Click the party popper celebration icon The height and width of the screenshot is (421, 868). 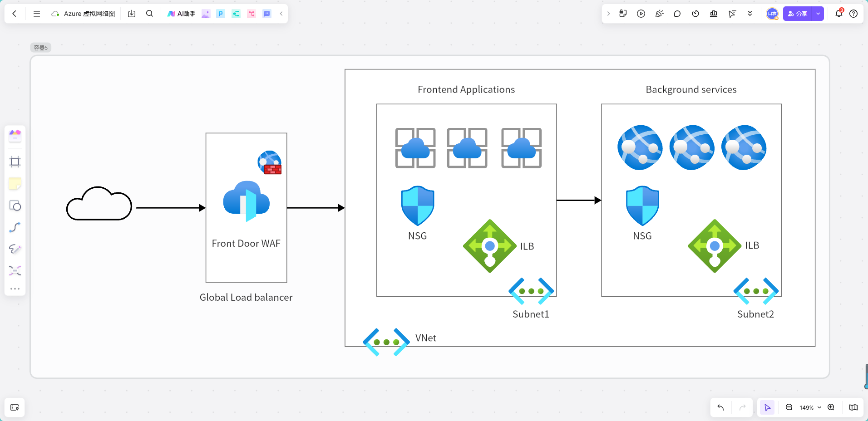659,14
